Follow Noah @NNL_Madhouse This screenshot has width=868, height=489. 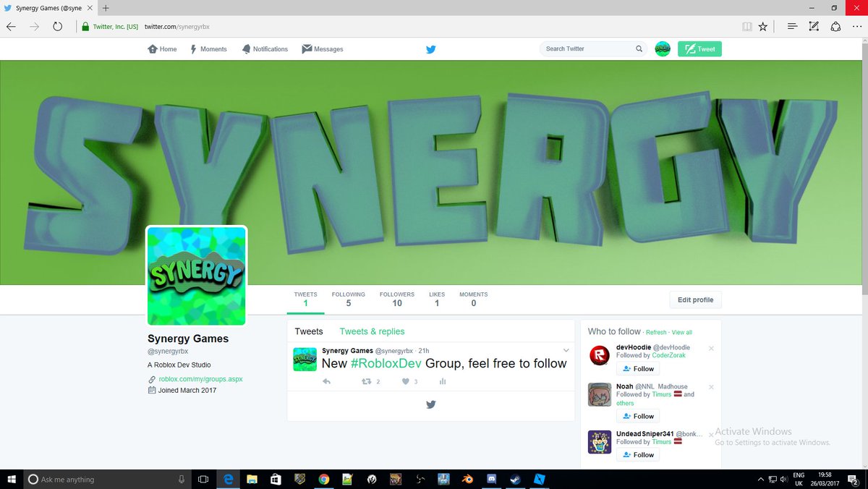pyautogui.click(x=638, y=417)
